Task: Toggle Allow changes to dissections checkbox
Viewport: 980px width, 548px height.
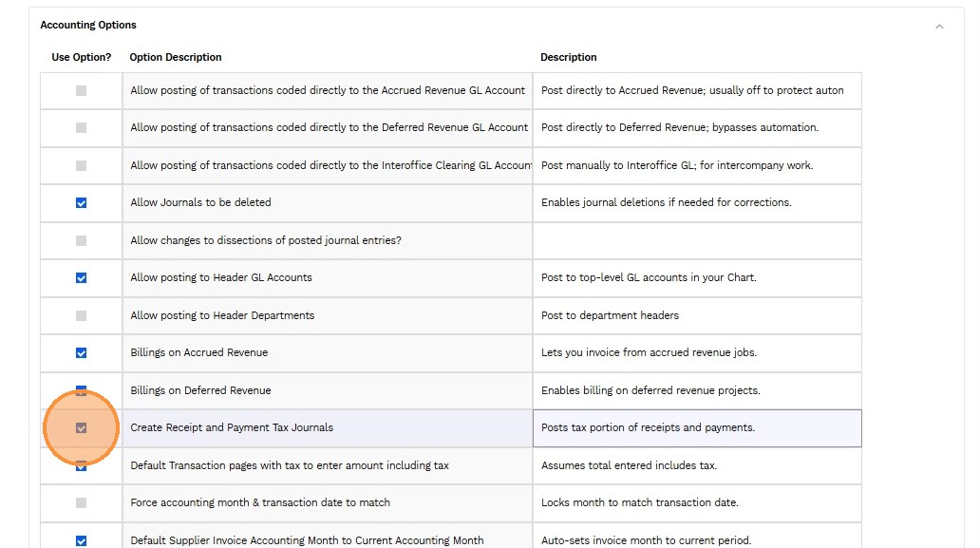Action: tap(81, 240)
